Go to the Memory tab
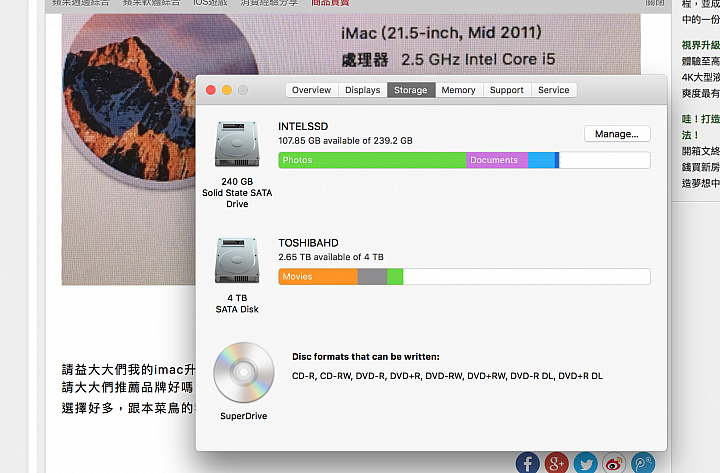The height and width of the screenshot is (473, 720). (x=458, y=90)
